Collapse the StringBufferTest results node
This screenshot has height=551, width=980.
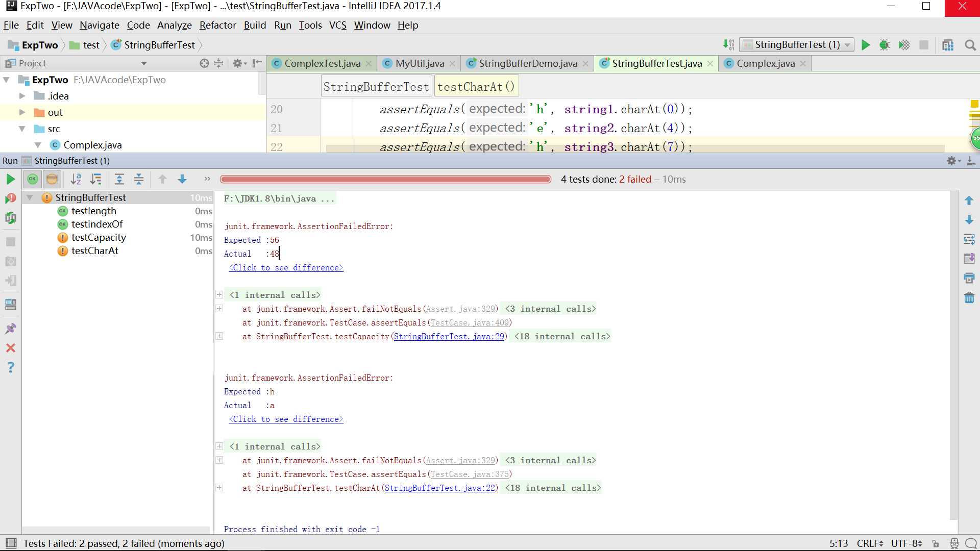pos(30,197)
